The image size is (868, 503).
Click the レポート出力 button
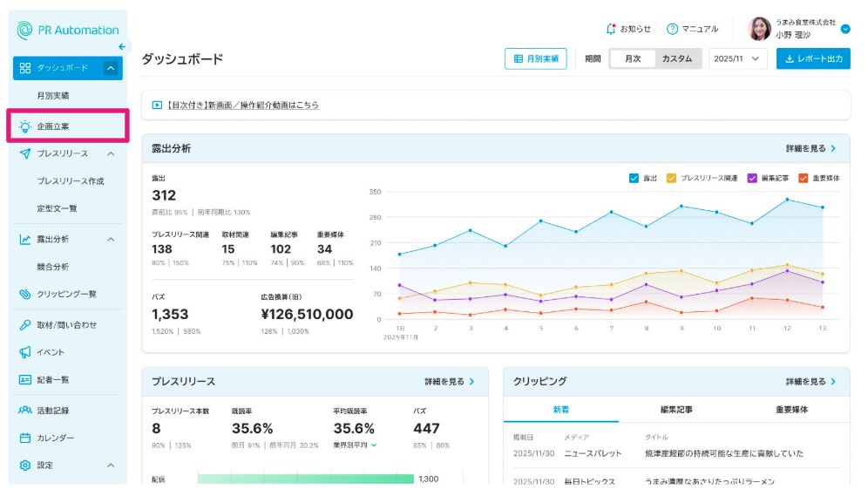click(813, 58)
